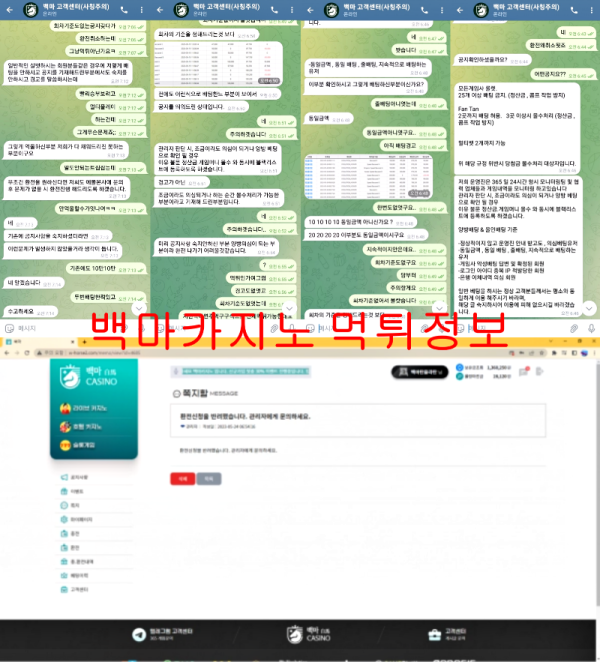Open options menu in chat showing 'Fan Tan' notice

click(x=592, y=10)
